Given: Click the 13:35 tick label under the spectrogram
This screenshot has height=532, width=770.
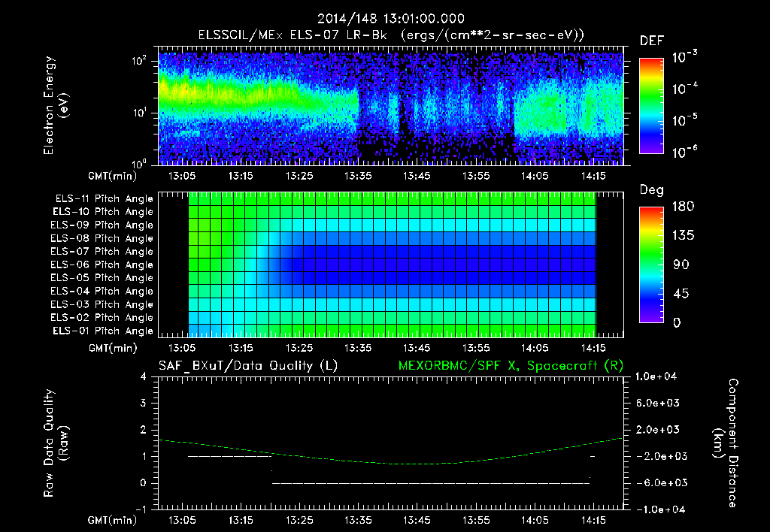Looking at the screenshot, I should [358, 176].
